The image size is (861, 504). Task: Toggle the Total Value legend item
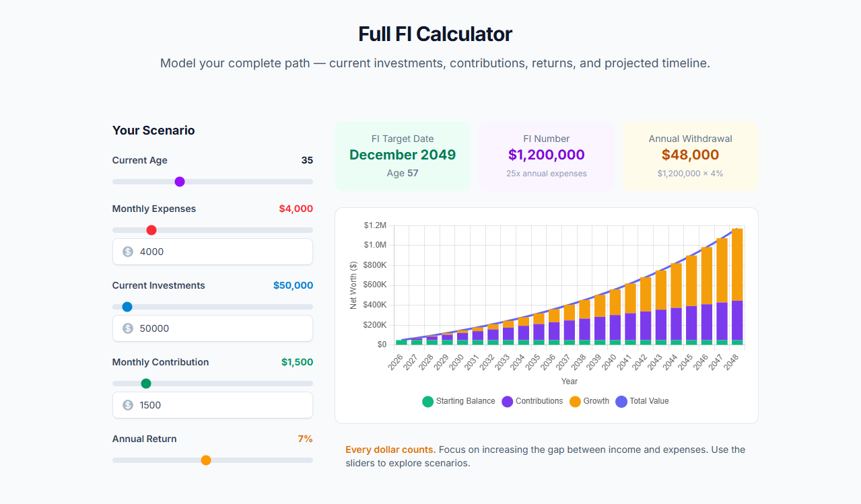642,401
